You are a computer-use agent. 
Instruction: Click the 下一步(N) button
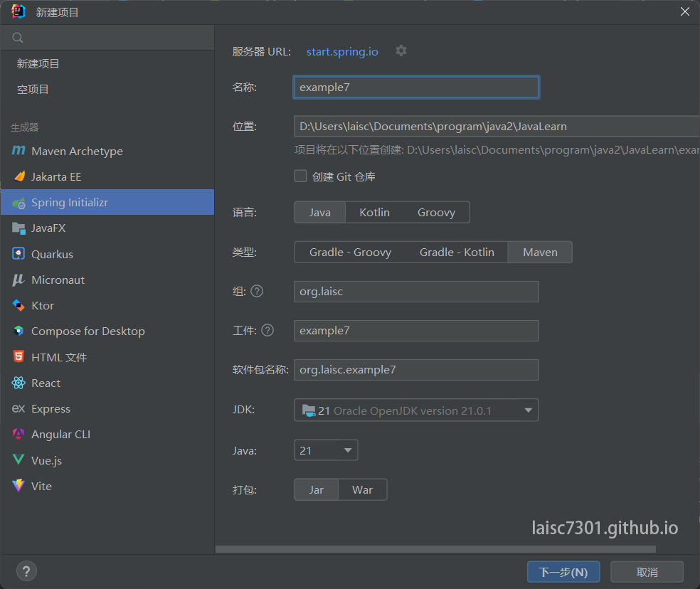point(563,572)
